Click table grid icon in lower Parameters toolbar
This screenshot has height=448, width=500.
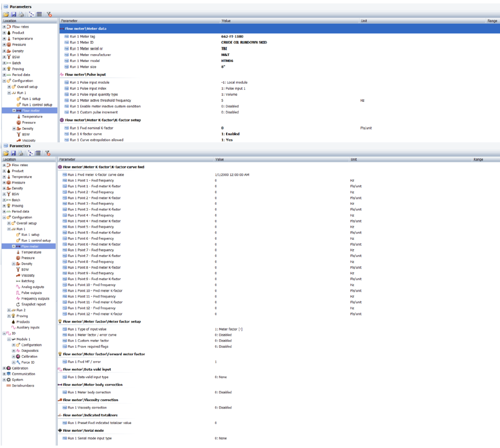(x=38, y=153)
